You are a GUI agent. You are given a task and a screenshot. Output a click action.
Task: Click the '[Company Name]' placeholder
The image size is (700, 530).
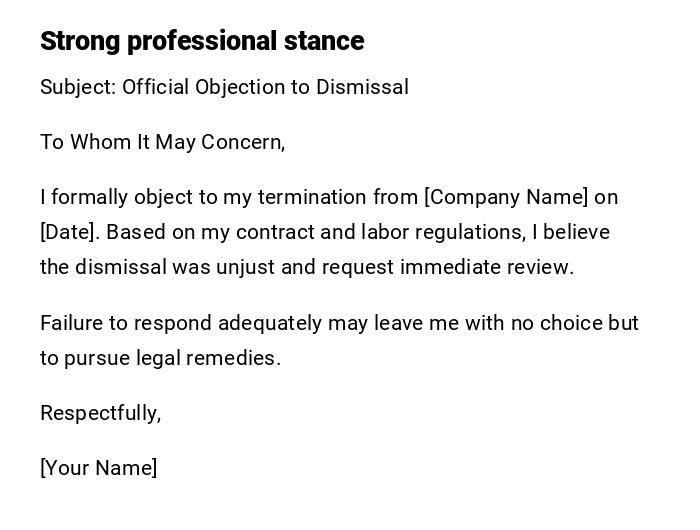pyautogui.click(x=506, y=197)
